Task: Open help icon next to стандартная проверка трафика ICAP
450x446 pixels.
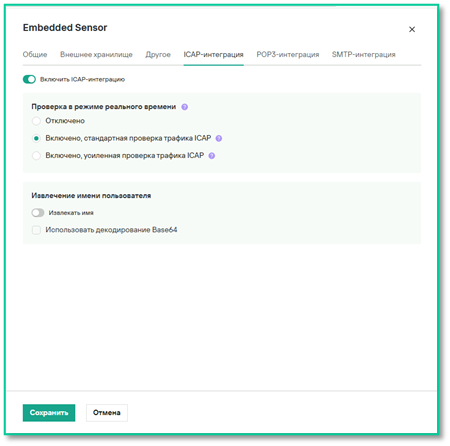Action: point(219,138)
